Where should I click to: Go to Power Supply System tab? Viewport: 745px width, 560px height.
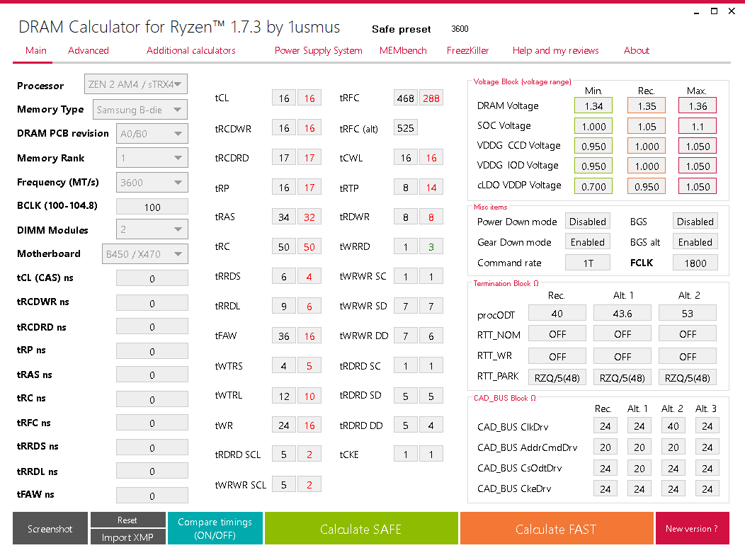coord(319,50)
